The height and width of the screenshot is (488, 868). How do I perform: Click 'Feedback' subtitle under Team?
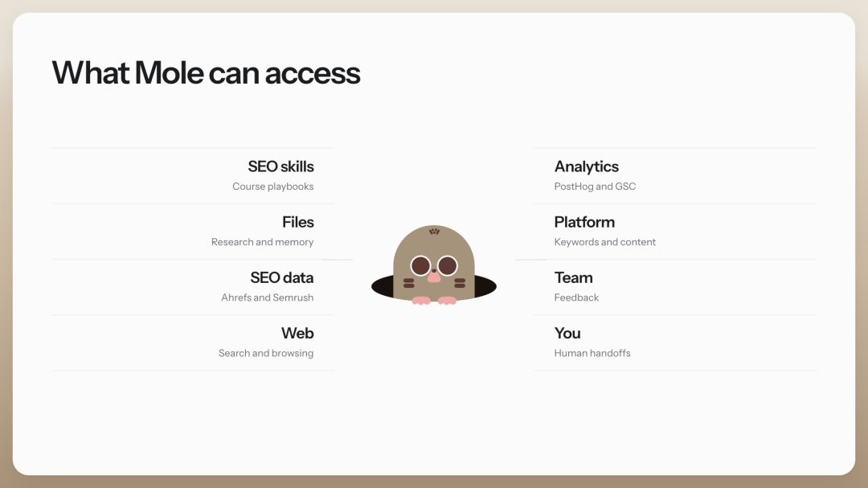(576, 297)
